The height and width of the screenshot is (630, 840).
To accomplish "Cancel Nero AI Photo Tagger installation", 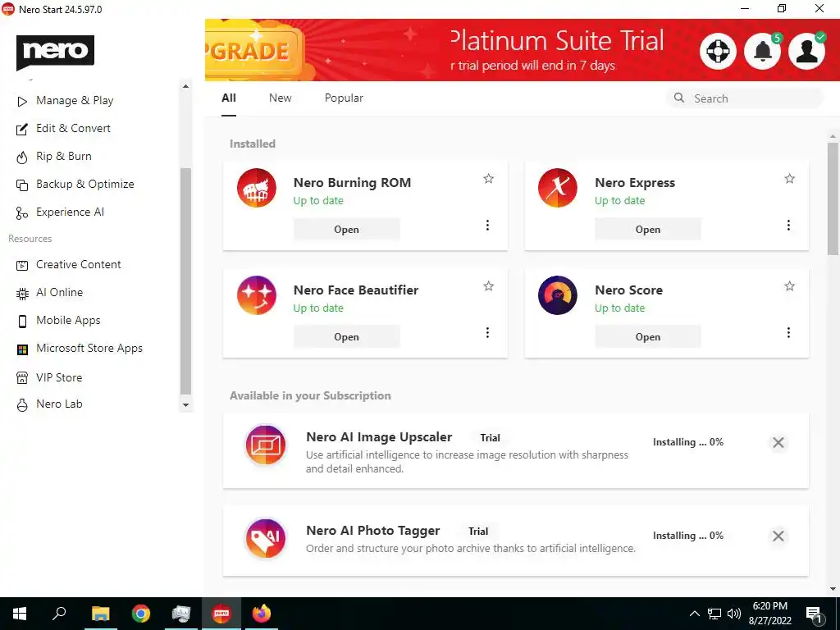I will tap(778, 536).
